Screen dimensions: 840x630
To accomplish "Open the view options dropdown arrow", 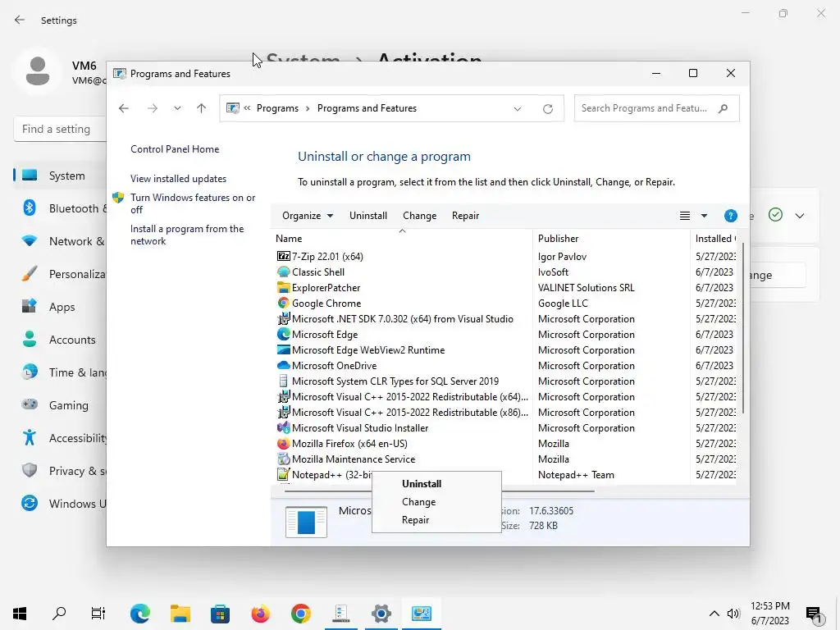I will (x=704, y=216).
